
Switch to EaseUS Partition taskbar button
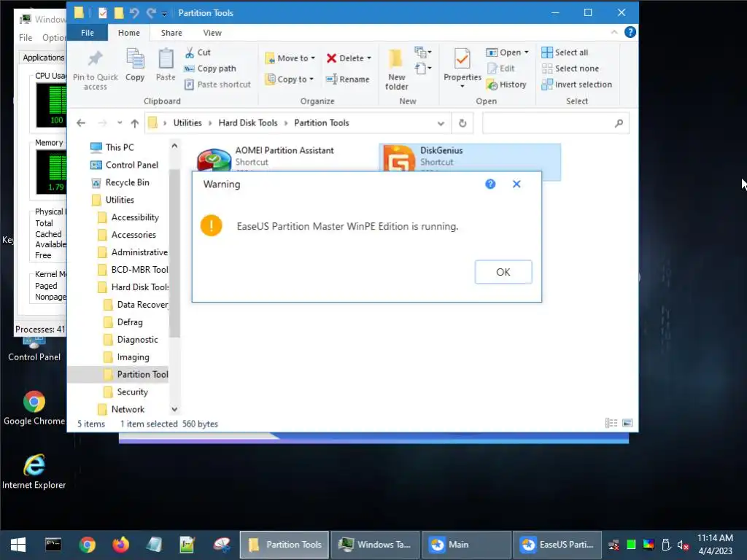click(557, 545)
